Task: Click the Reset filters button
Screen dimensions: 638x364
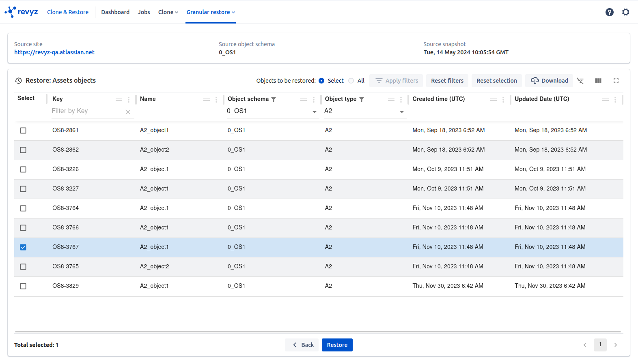Action: point(447,81)
